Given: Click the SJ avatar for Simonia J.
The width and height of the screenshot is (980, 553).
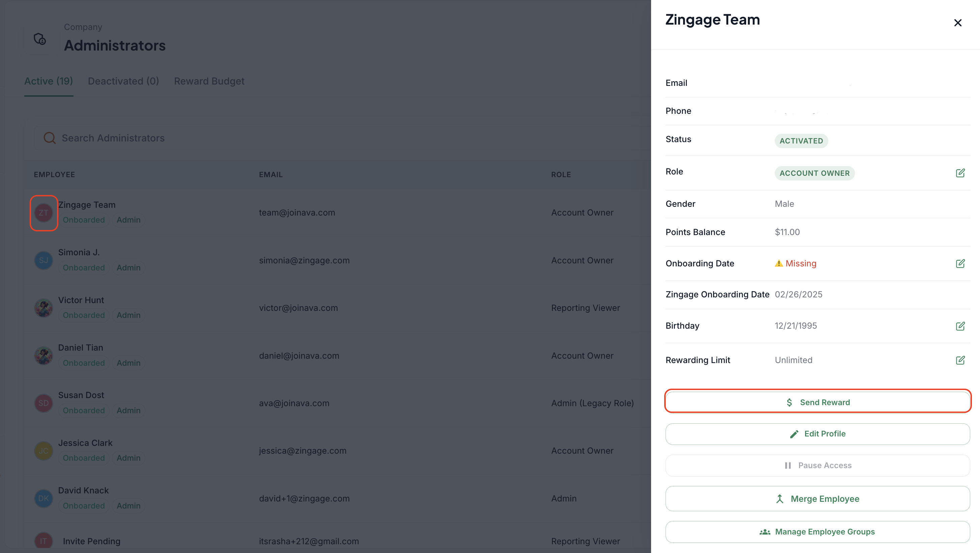Looking at the screenshot, I should click(x=44, y=260).
